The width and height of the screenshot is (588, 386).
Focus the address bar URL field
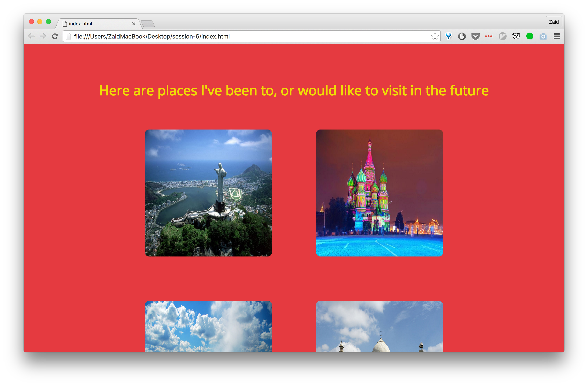point(251,37)
